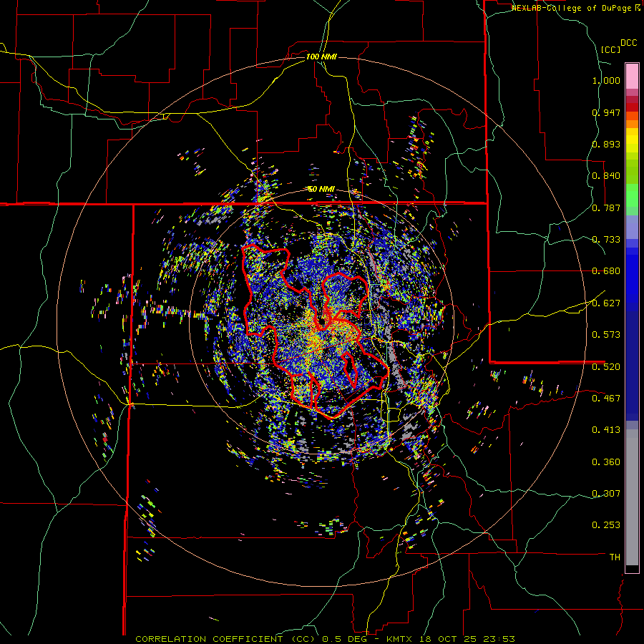
Task: Click the TH threshold label
Action: point(615,557)
